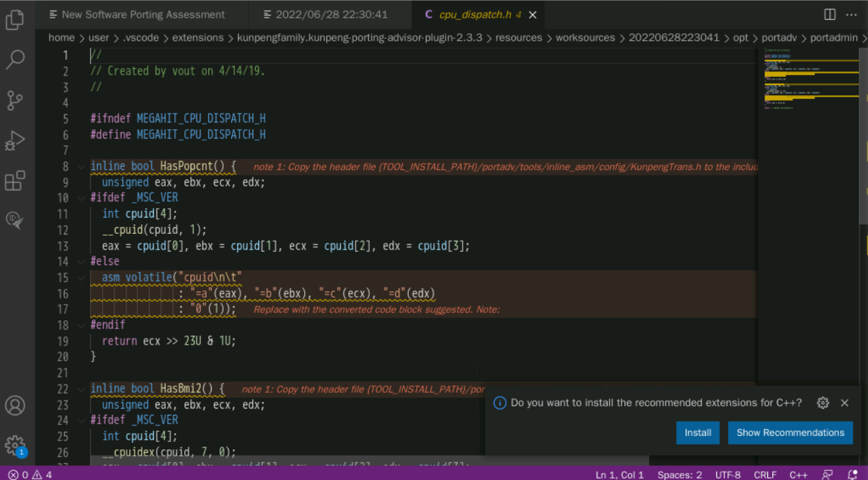Image resolution: width=868 pixels, height=480 pixels.
Task: Click the 'user' breadcrumb segment
Action: point(99,37)
